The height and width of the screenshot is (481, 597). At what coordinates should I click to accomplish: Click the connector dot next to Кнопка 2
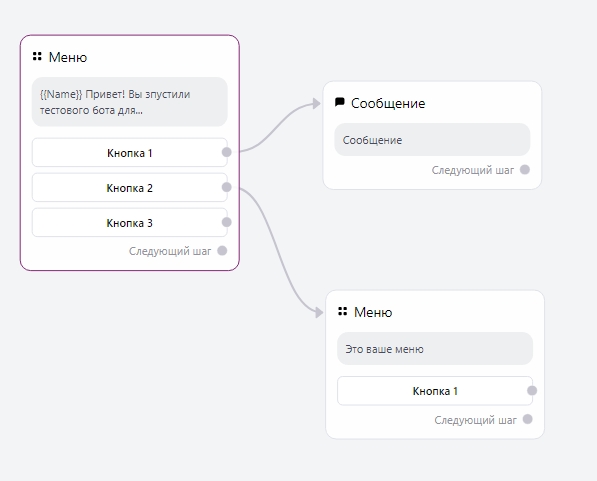click(x=227, y=187)
